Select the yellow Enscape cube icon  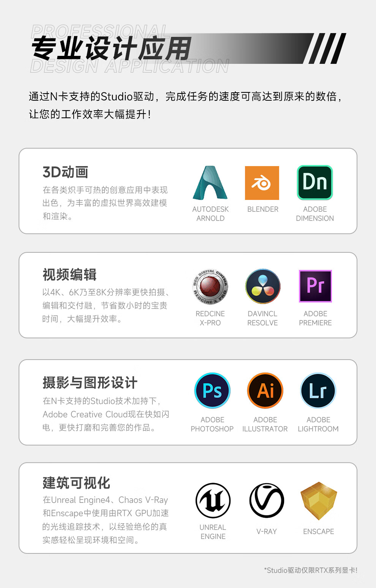pos(319,501)
